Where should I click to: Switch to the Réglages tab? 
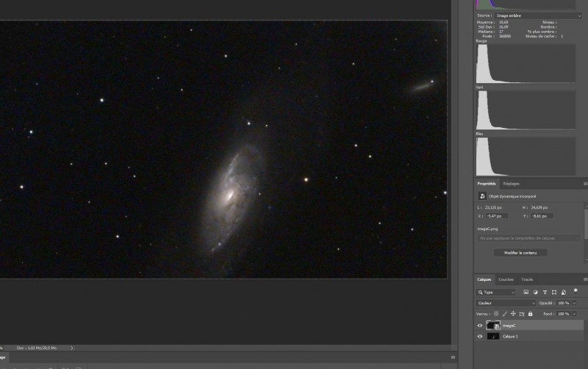coord(511,184)
